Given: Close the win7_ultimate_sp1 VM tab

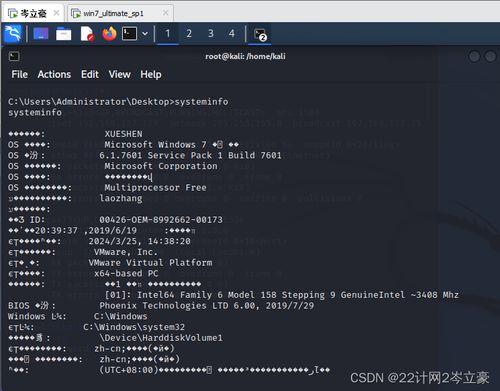Looking at the screenshot, I should (x=165, y=13).
